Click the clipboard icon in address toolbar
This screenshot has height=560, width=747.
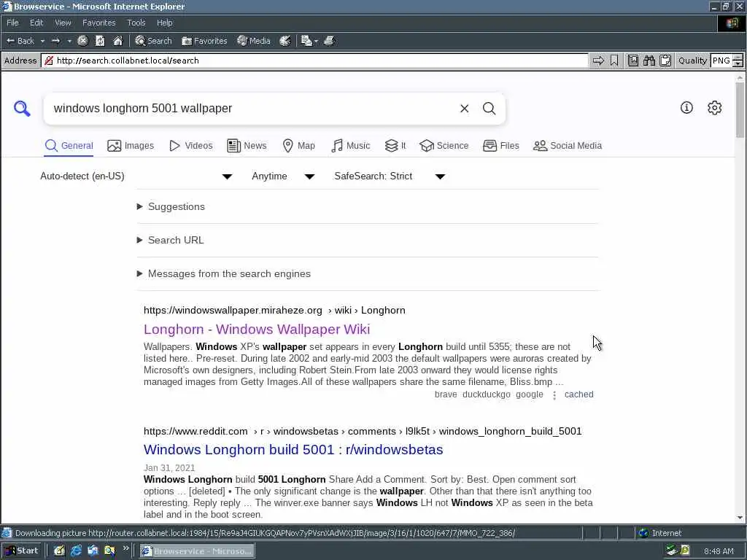point(665,61)
